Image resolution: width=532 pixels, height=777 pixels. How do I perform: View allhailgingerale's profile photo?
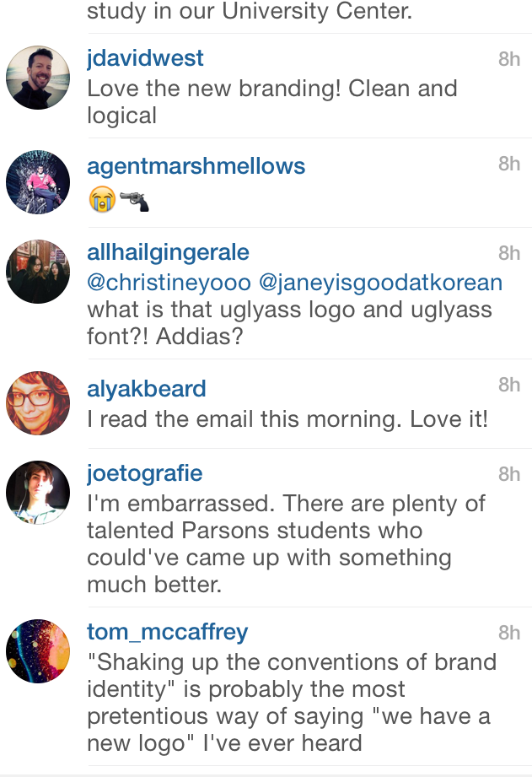(x=38, y=272)
